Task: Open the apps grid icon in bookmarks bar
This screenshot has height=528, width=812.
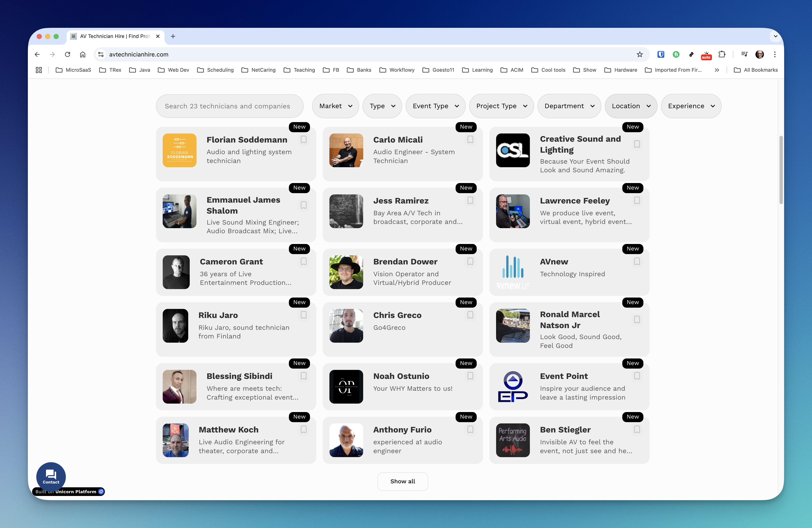Action: pos(39,70)
